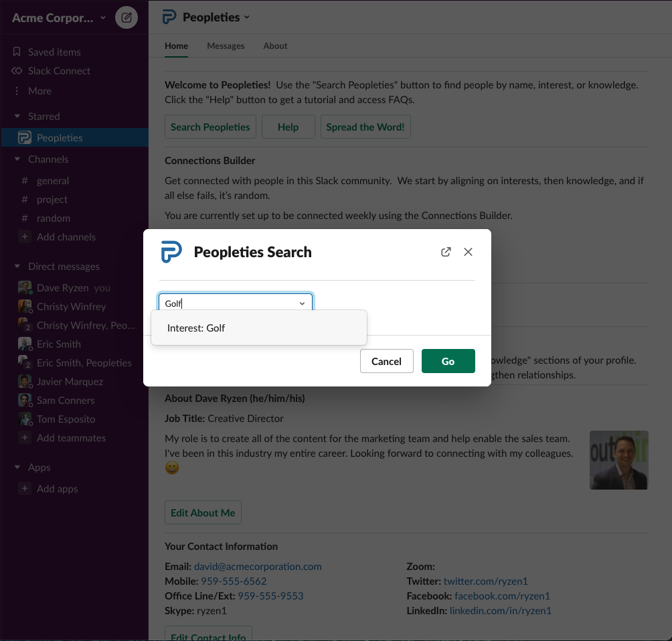The height and width of the screenshot is (641, 672).
Task: Open the Christy Winfrey, Peo... group conversation
Action: [75, 326]
